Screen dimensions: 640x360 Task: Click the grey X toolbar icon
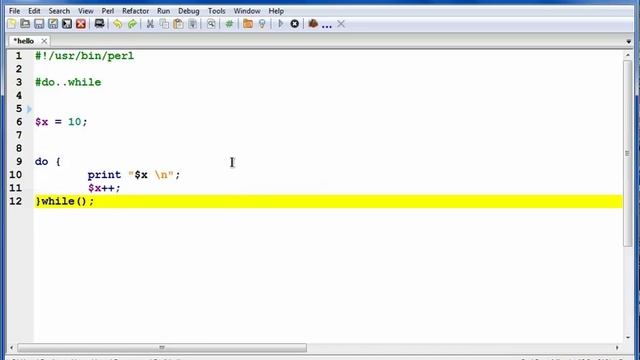point(341,24)
